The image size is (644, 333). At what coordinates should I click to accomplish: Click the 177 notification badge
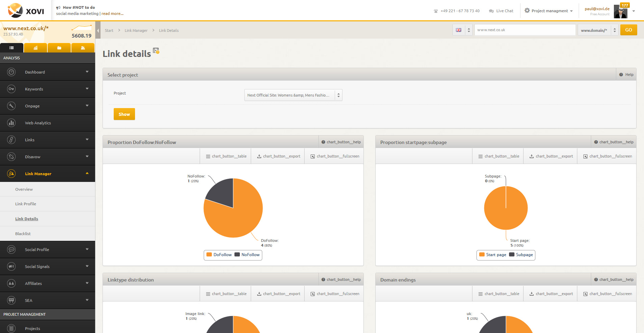(625, 5)
